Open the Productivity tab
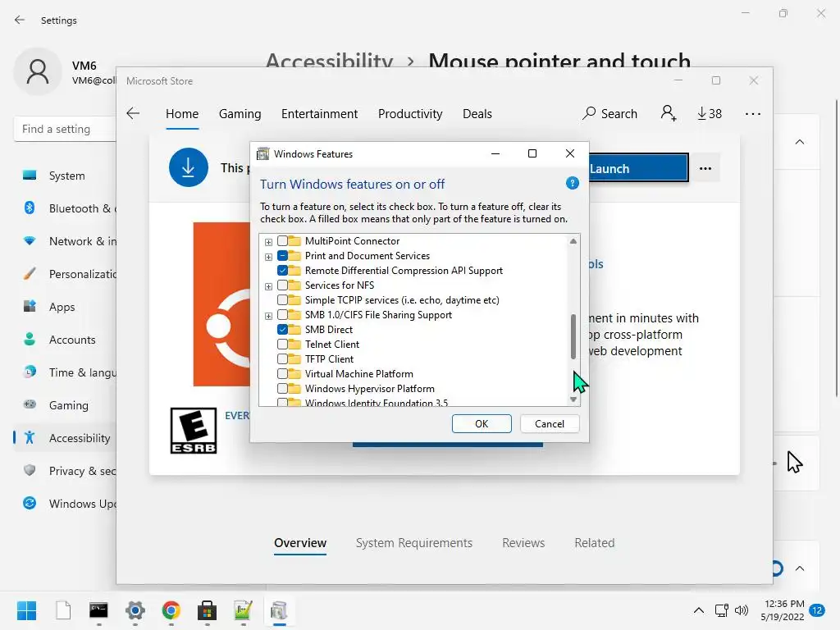Viewport: 840px width, 630px height. [x=410, y=114]
